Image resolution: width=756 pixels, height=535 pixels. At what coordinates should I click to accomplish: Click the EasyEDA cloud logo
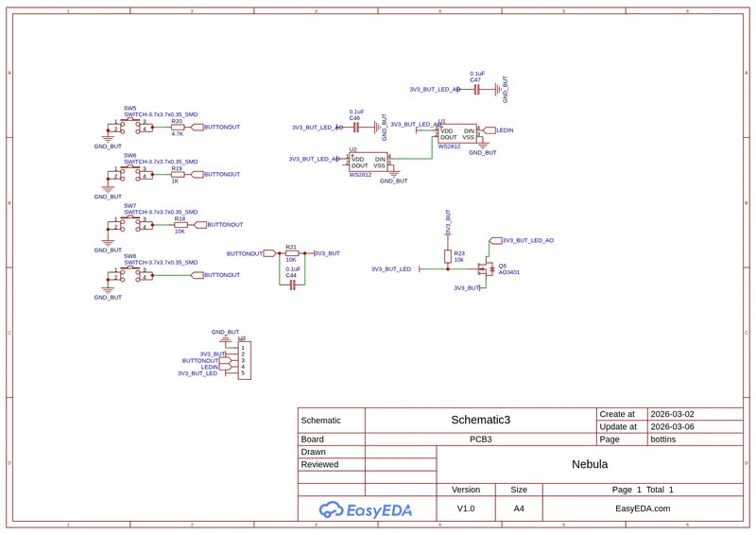[365, 509]
